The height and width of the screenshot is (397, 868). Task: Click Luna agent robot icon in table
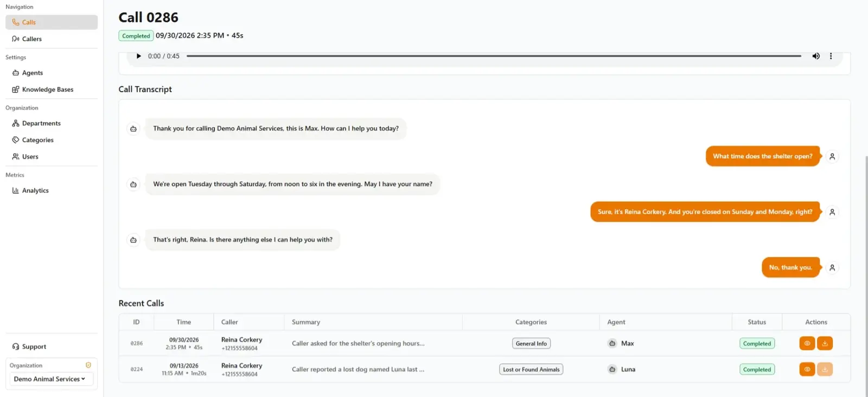[x=612, y=369]
